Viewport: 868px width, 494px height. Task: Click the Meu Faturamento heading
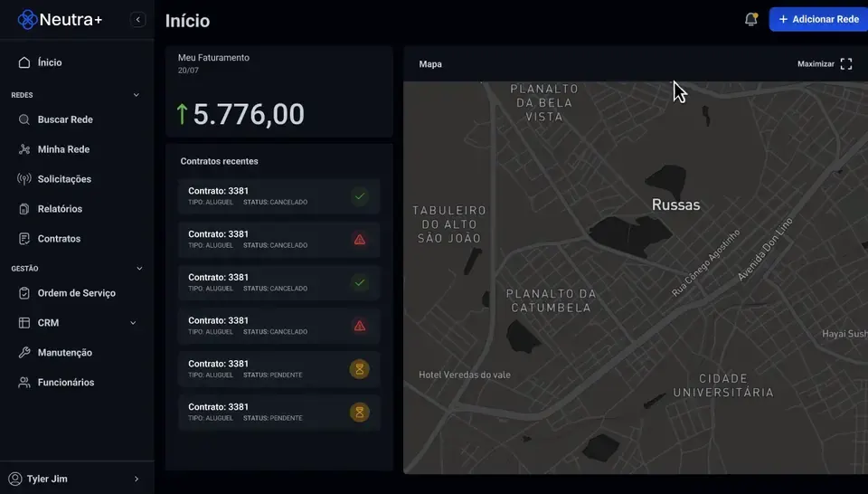pos(213,58)
